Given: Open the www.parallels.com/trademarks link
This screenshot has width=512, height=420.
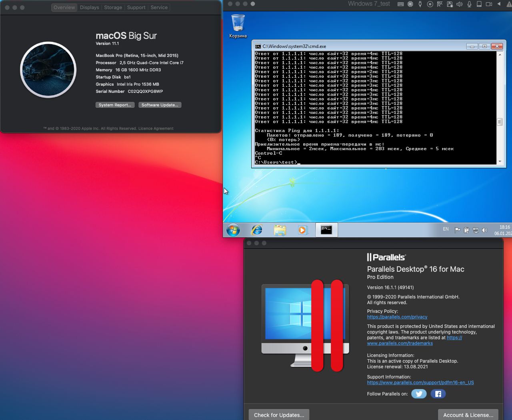Looking at the screenshot, I should pos(400,343).
